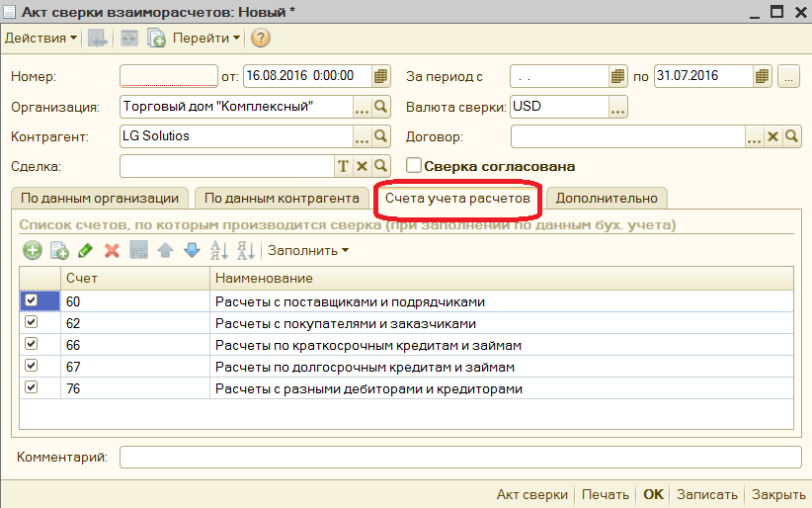The width and height of the screenshot is (812, 508).
Task: Click the pencil Edit row icon
Action: pyautogui.click(x=86, y=251)
